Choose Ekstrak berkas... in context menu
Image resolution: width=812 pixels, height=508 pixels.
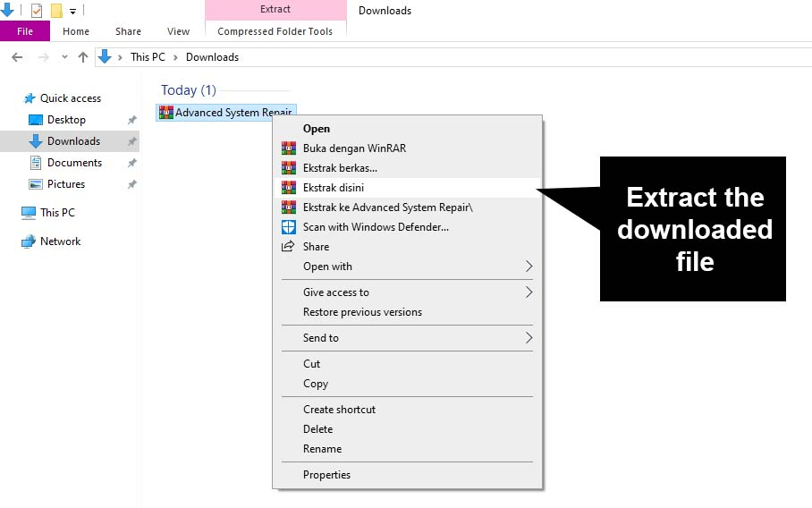click(407, 168)
